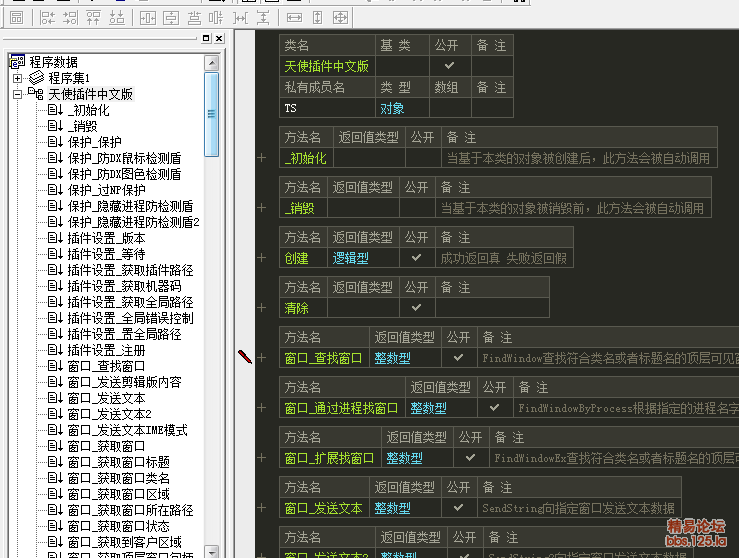Screen dimensions: 739x558
Task: Expand the _销毁 method code block
Action: point(262,208)
